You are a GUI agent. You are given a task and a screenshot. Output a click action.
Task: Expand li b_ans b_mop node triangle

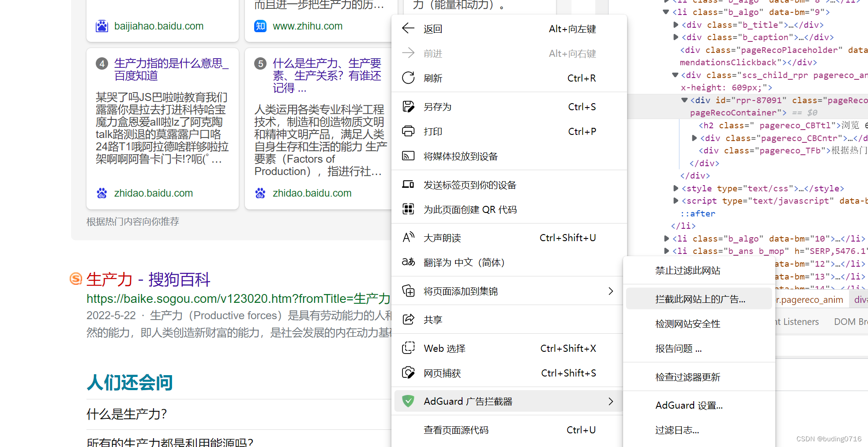click(666, 251)
